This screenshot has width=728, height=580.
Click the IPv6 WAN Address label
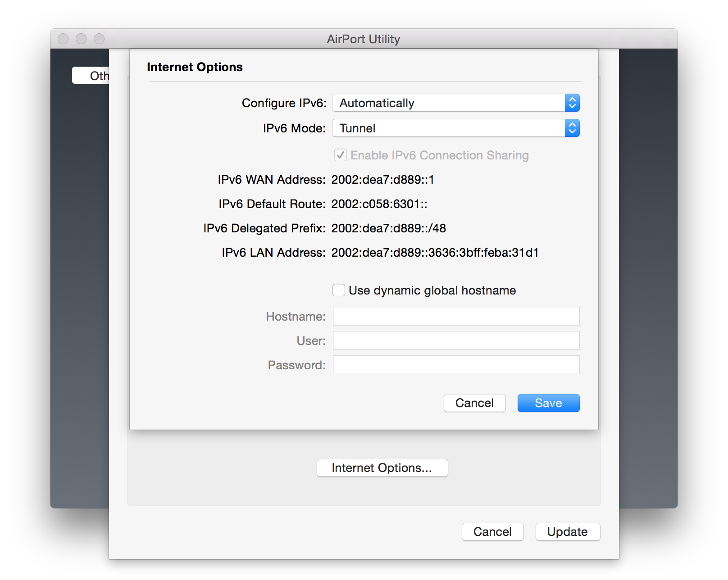click(x=272, y=180)
